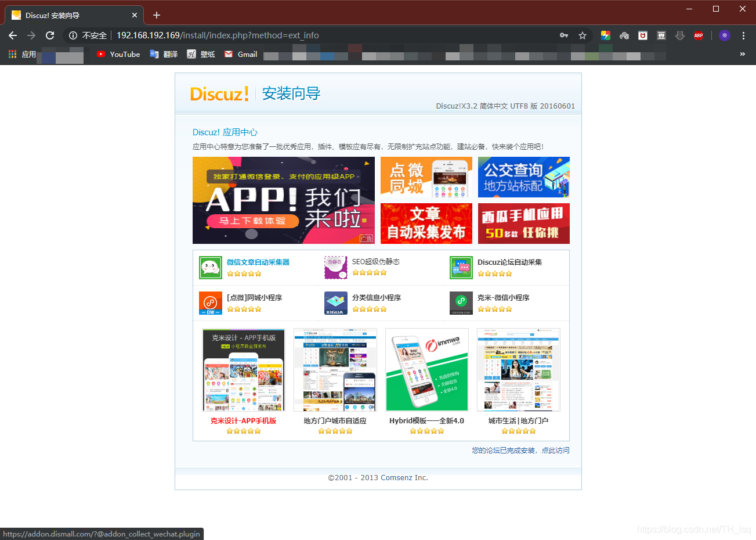Click the 城市生活|地方门户 template thumbnail
This screenshot has height=540, width=756.
[519, 370]
